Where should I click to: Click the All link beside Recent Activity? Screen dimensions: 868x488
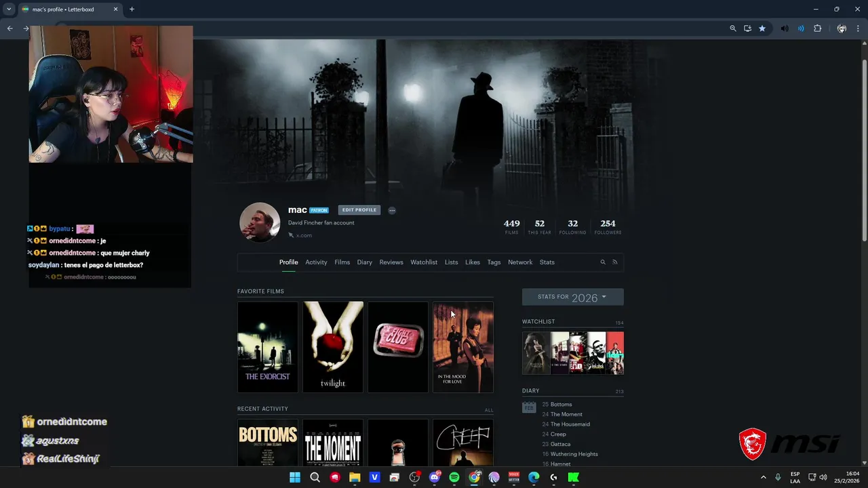(x=489, y=410)
